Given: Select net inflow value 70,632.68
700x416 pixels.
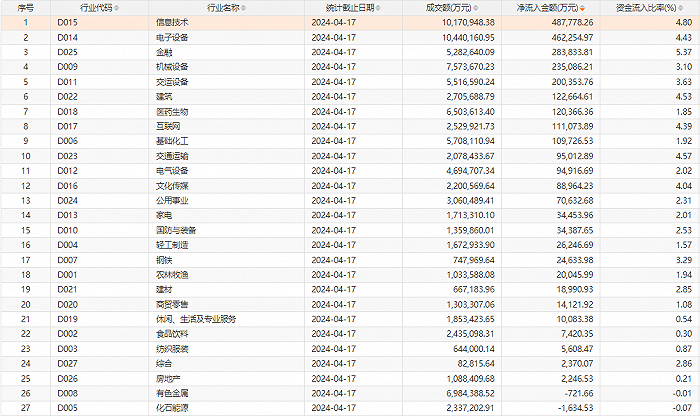Looking at the screenshot, I should (575, 200).
